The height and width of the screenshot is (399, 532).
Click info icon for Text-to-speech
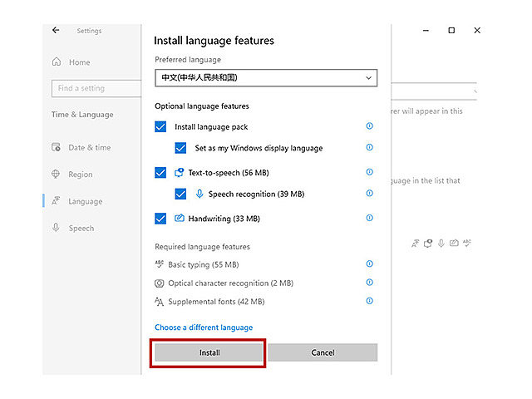point(369,172)
